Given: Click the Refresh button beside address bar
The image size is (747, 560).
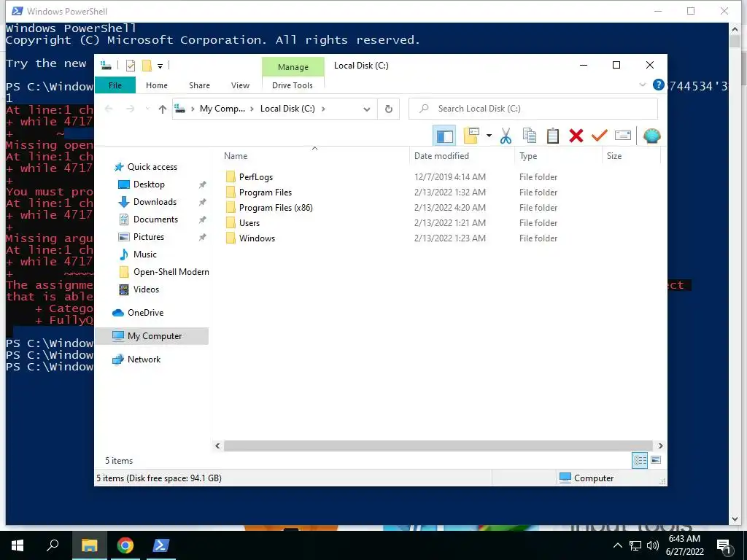Looking at the screenshot, I should coord(389,109).
